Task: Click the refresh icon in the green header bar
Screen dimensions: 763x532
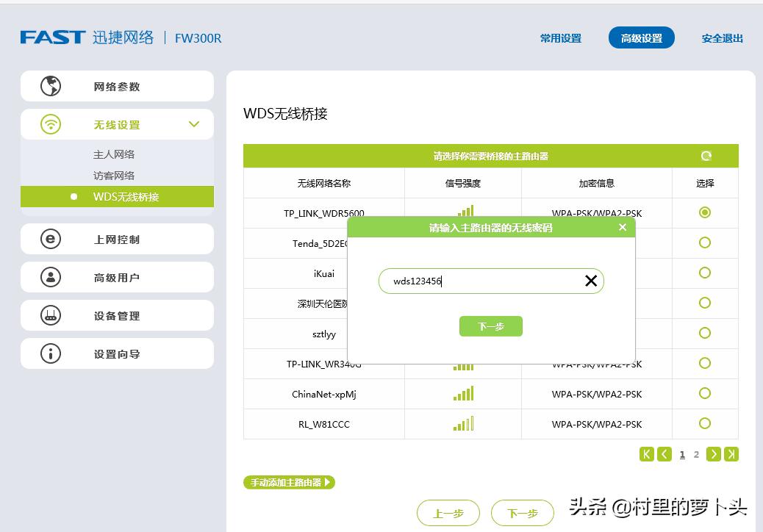Action: point(706,155)
